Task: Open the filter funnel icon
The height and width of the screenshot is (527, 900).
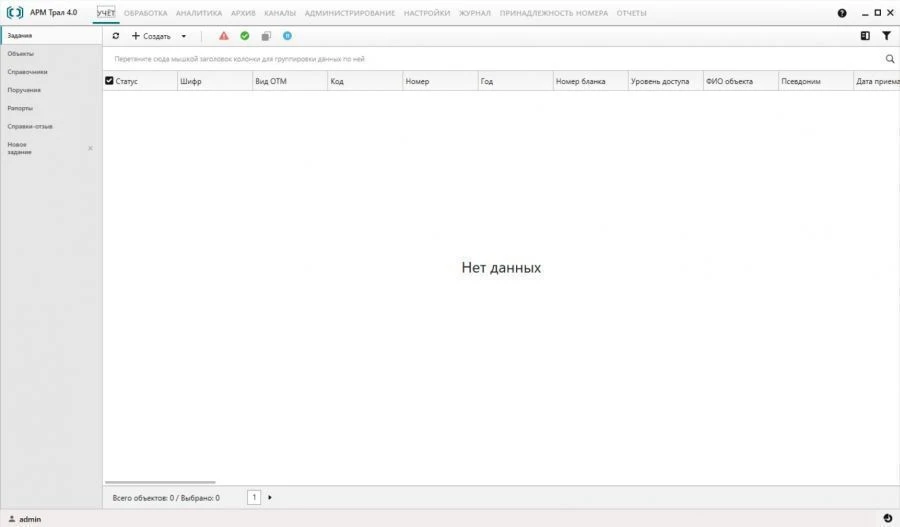Action: tap(886, 36)
